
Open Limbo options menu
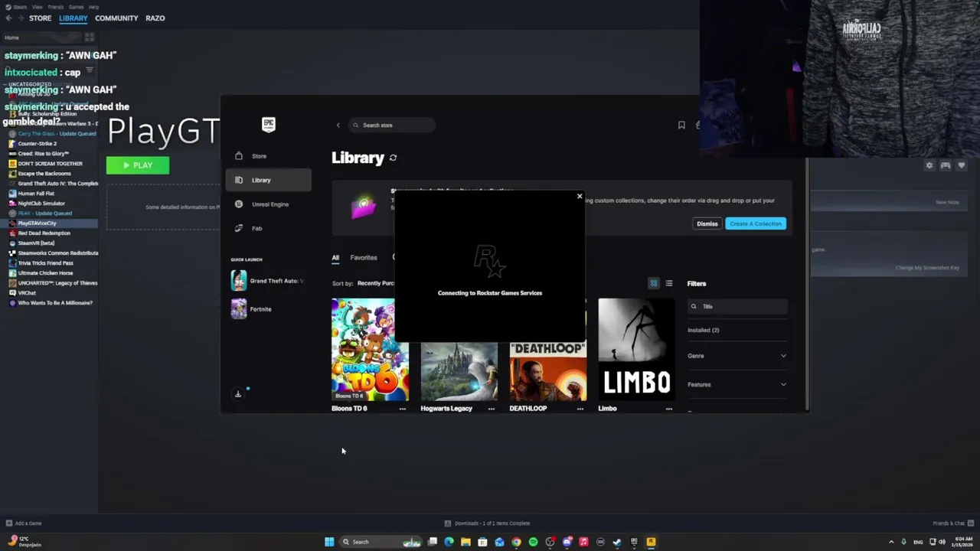pos(669,409)
